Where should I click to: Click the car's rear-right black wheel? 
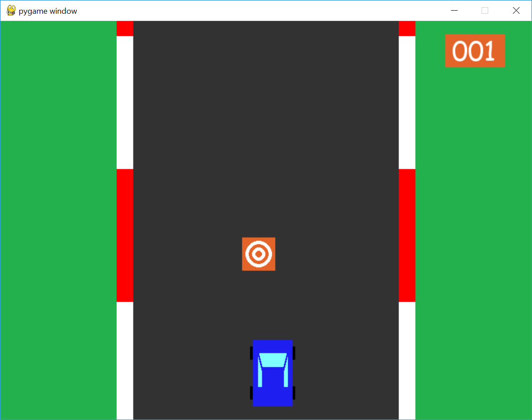point(294,393)
